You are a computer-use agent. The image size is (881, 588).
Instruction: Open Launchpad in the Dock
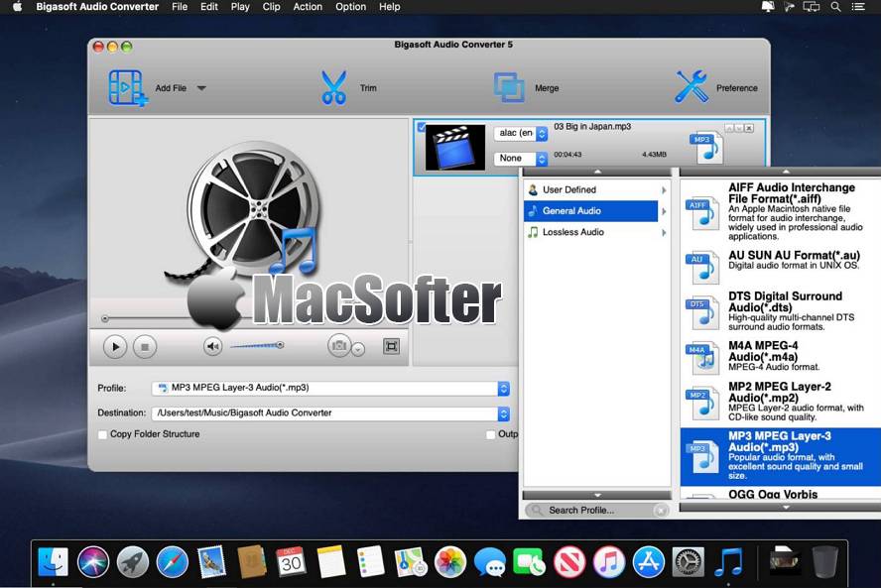[x=133, y=561]
